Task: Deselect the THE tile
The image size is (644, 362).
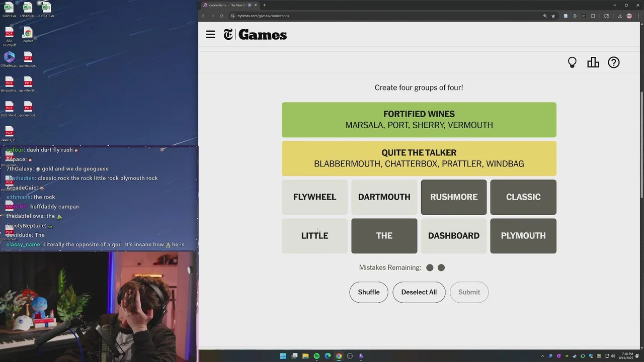Action: (384, 236)
